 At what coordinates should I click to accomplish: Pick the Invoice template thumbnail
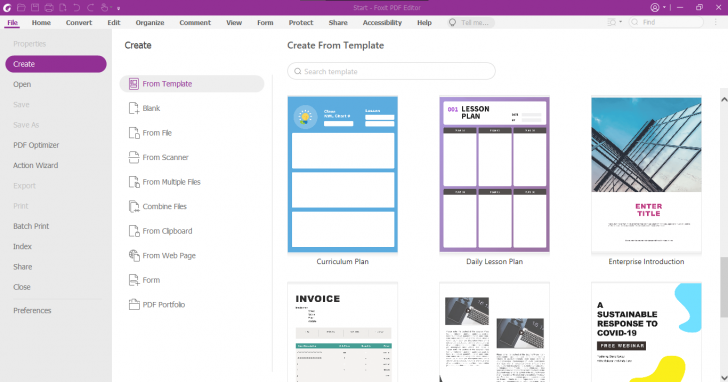click(343, 332)
